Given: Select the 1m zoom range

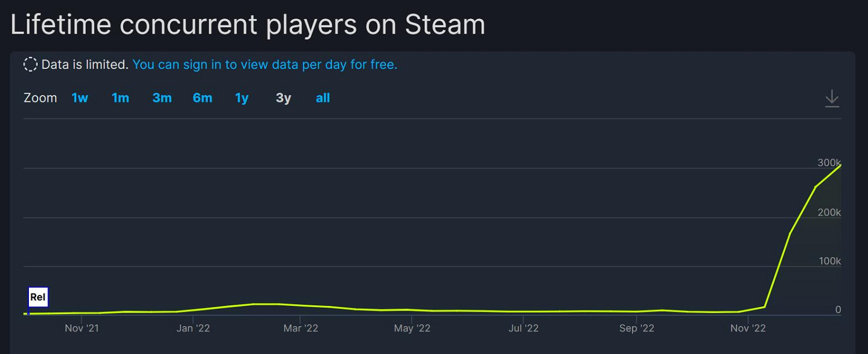Looking at the screenshot, I should pyautogui.click(x=120, y=98).
